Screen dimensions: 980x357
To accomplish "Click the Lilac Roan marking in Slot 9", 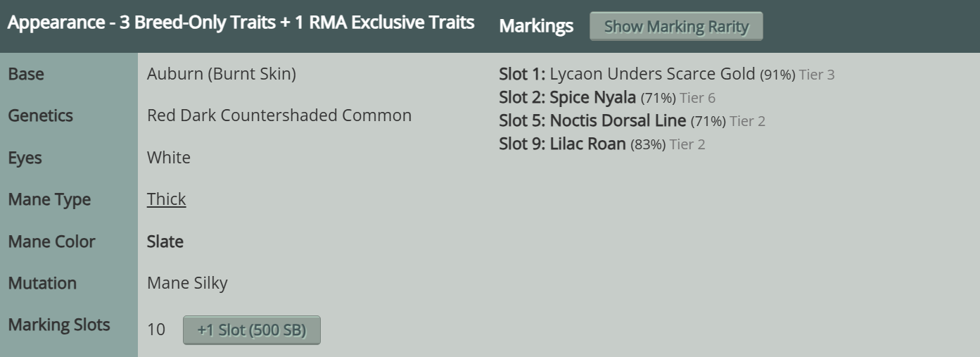I will [x=587, y=144].
